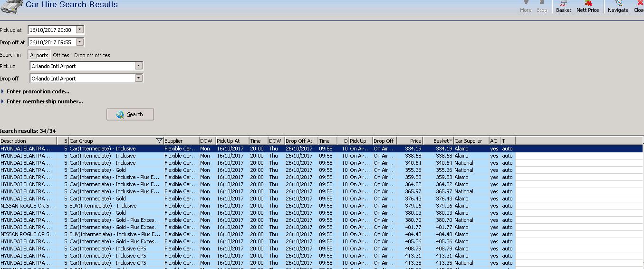Screen dimensions: 644x269
Task: Sort by the AC column header
Action: click(x=495, y=141)
